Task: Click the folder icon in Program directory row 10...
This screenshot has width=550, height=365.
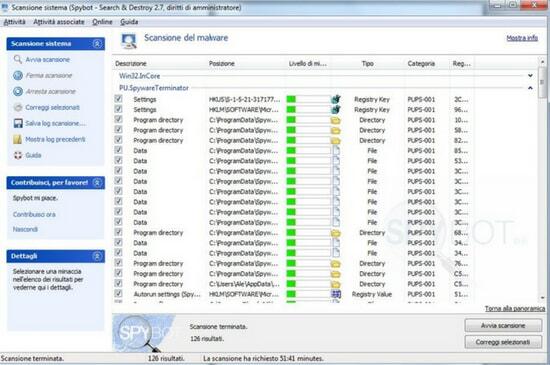Action: point(336,120)
